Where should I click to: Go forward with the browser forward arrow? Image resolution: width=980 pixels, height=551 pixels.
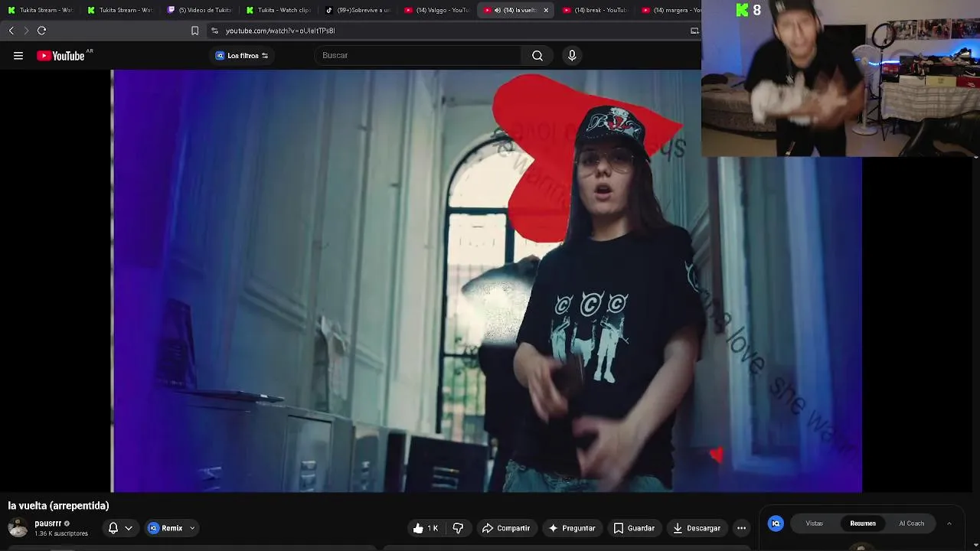tap(26, 31)
